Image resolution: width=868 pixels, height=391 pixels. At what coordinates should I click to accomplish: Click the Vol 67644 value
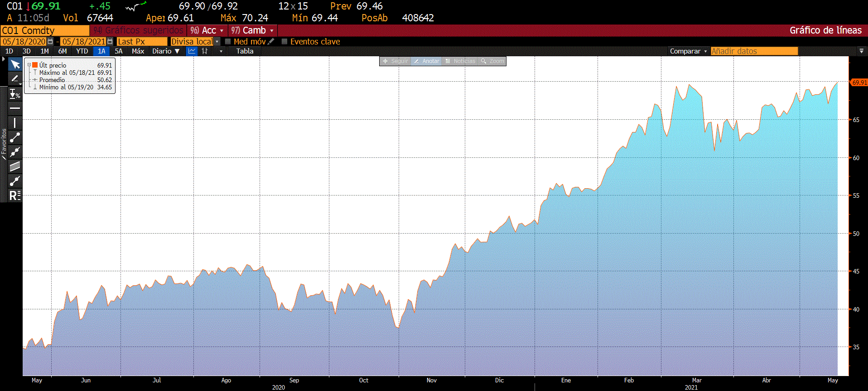pos(100,18)
